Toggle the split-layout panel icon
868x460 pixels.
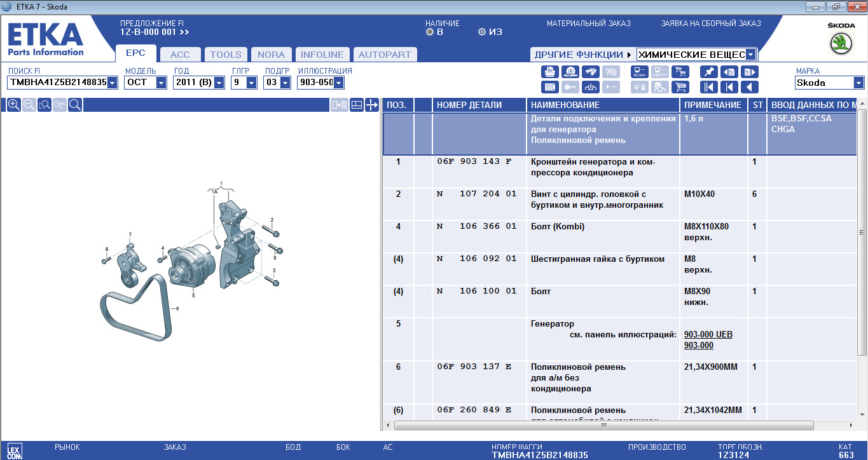tap(357, 105)
